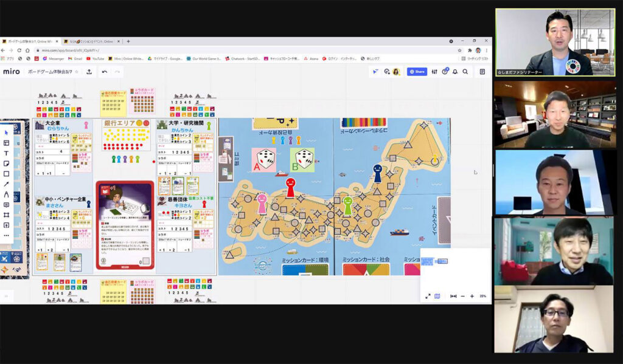Open the notes panel icon
Image resolution: width=623 pixels, height=364 pixels.
point(482,72)
